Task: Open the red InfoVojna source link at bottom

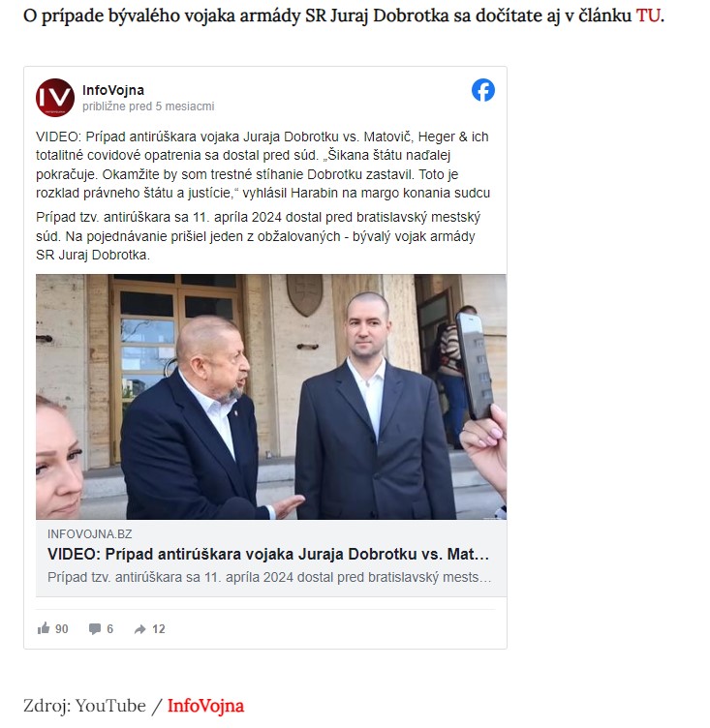Action: coord(205,705)
